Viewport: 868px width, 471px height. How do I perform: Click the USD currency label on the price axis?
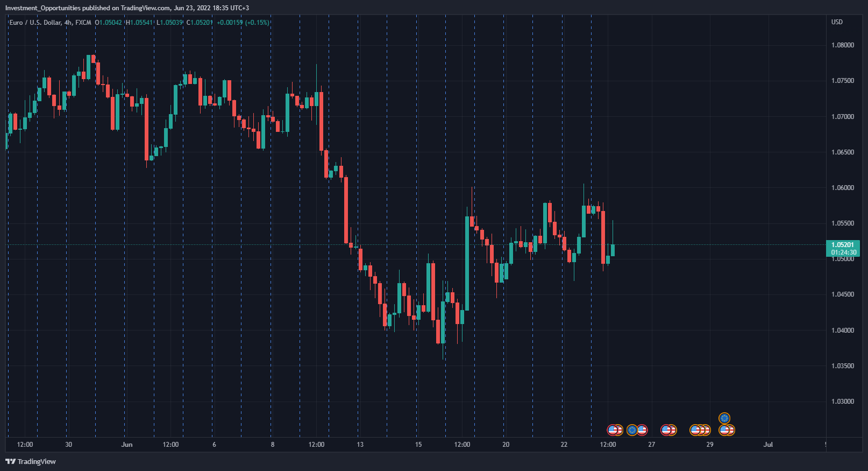pos(837,22)
